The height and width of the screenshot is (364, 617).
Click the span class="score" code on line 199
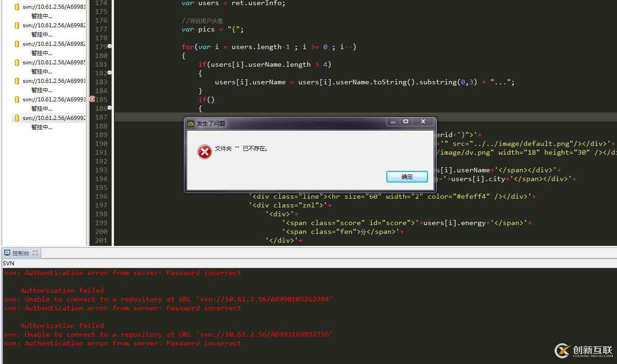pos(407,223)
